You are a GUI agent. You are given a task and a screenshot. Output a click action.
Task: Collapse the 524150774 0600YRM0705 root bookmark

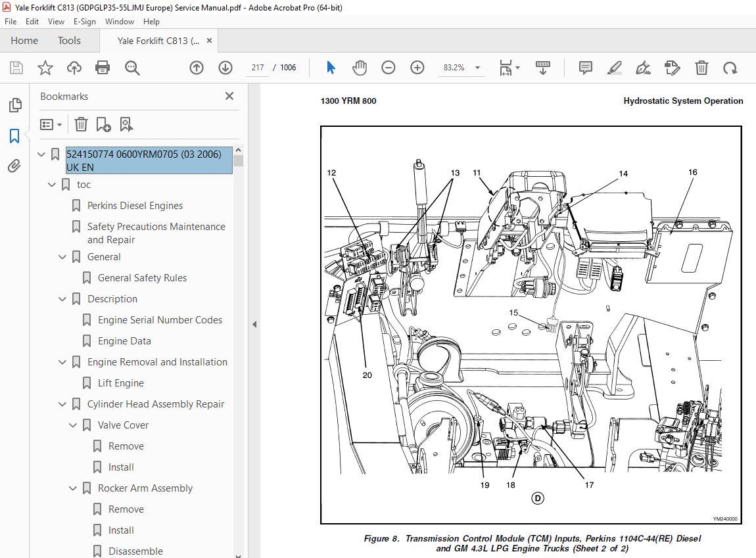(x=41, y=154)
